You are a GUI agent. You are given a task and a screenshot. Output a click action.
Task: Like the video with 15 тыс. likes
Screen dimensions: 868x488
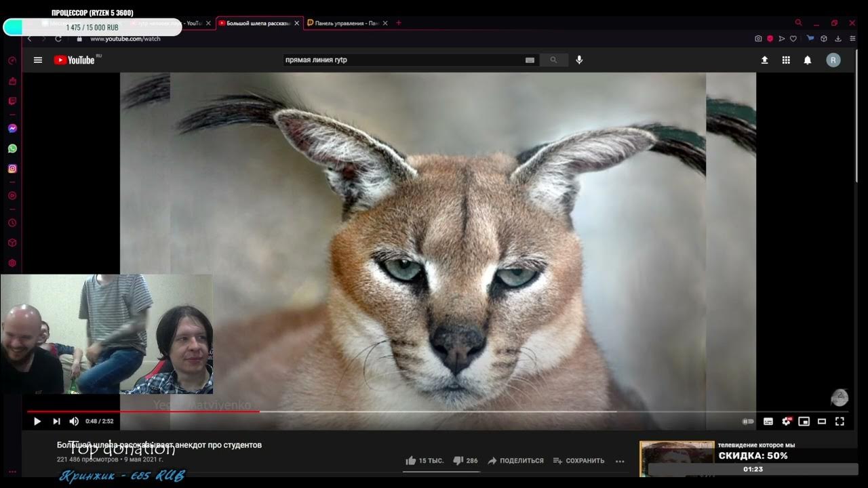tap(425, 461)
